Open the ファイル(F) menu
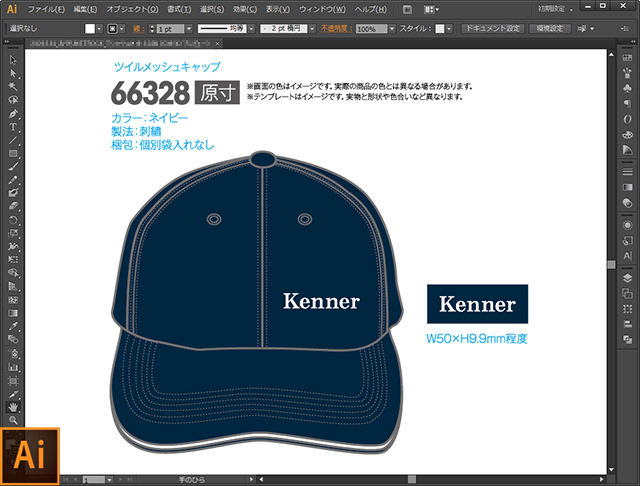 [46, 9]
